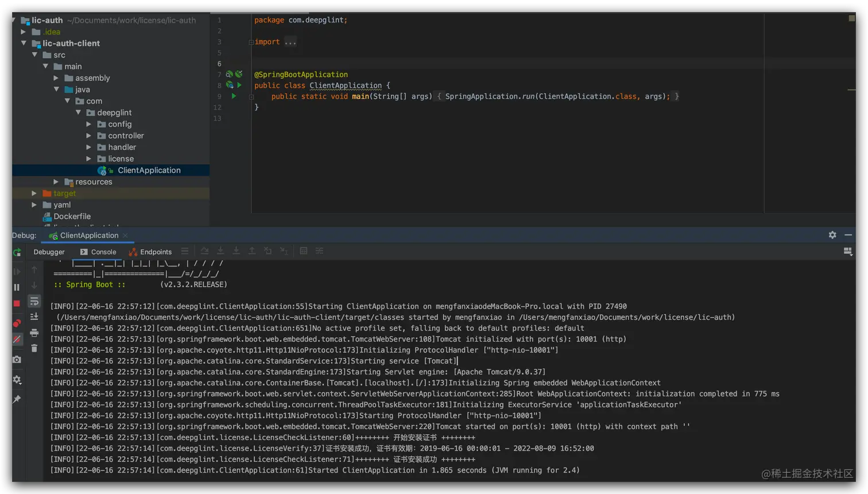Switch to Console tab
Viewport: 868px width, 494px height.
pyautogui.click(x=98, y=252)
